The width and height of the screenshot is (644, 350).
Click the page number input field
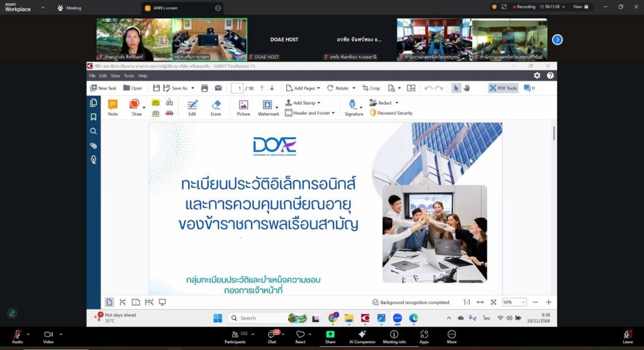point(237,88)
